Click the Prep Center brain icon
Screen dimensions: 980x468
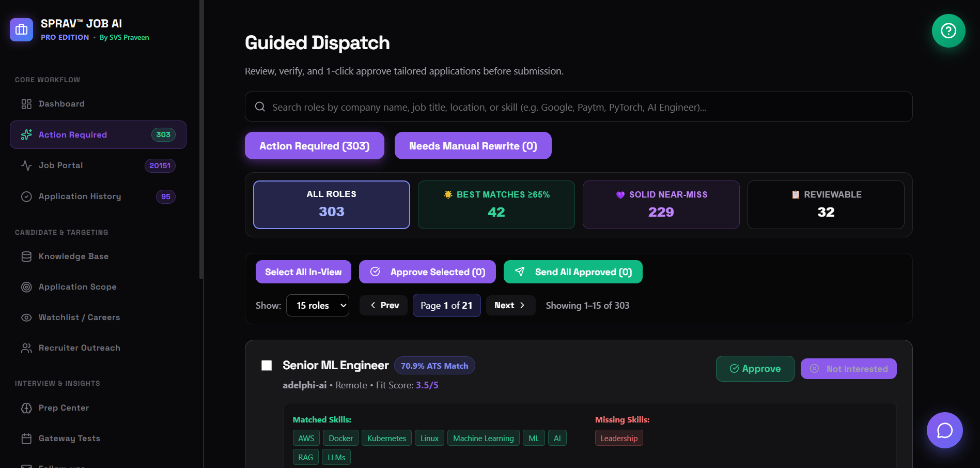26,408
